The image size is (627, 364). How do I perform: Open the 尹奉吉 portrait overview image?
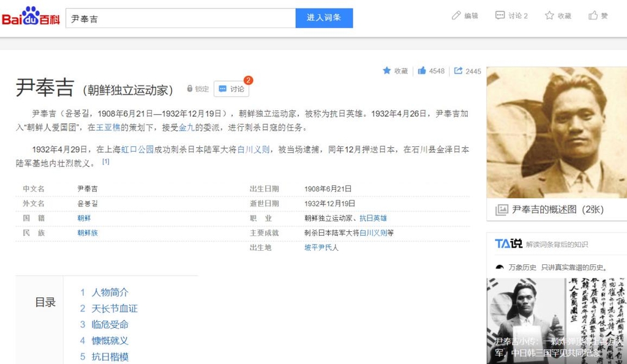click(x=556, y=131)
